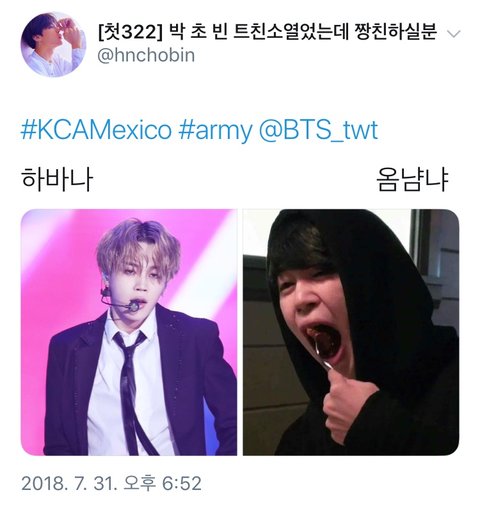The height and width of the screenshot is (506, 480).
Task: Open the tweet author's profile avatar
Action: (x=53, y=44)
